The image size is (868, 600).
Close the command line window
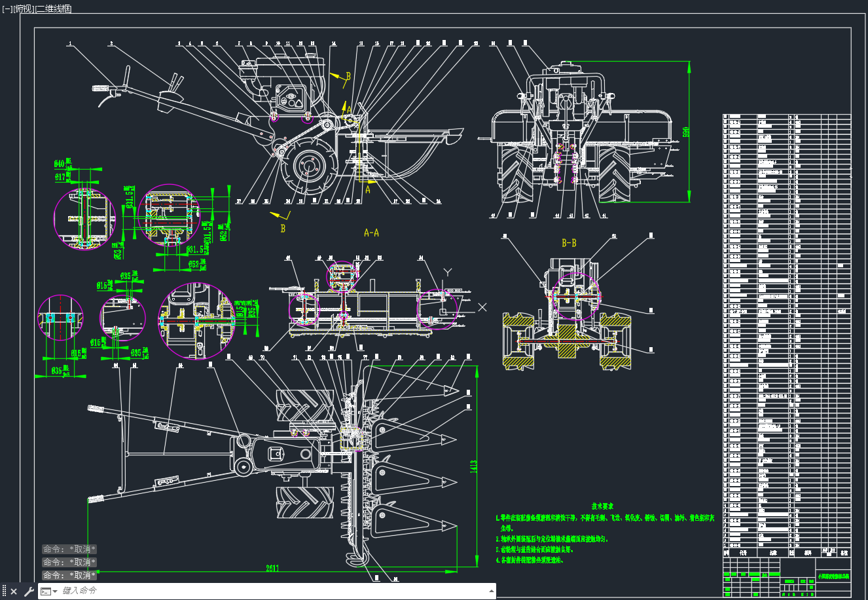pyautogui.click(x=14, y=591)
